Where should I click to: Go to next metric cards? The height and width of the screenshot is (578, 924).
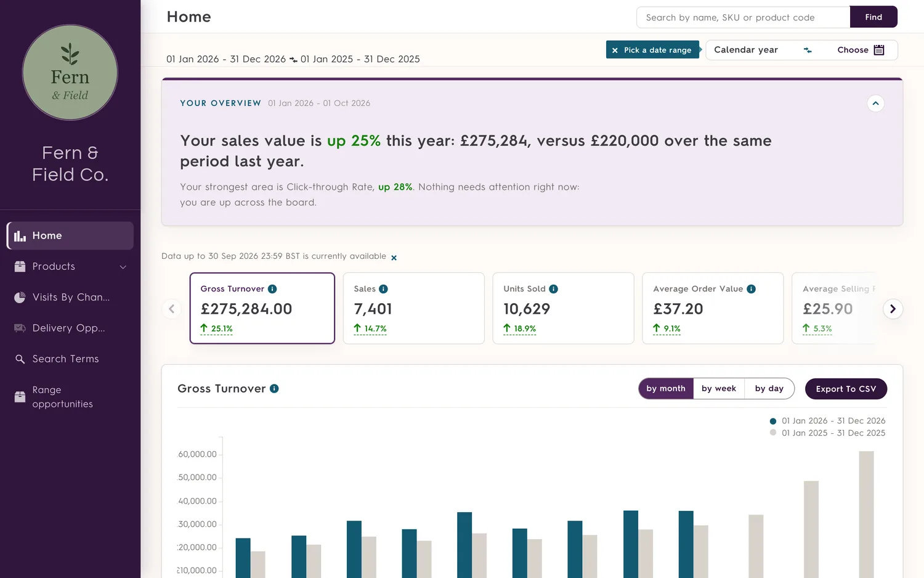(893, 309)
